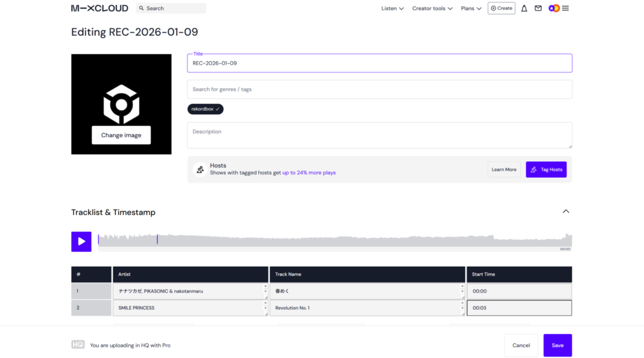The height and width of the screenshot is (358, 644).
Task: Open the hamburger menu icon
Action: (x=565, y=8)
